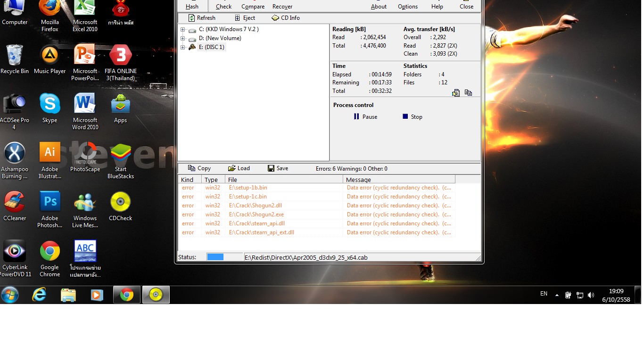Expand the E: (DISC 1) drive node
Viewport: 644px width, 362px height.
pyautogui.click(x=182, y=47)
